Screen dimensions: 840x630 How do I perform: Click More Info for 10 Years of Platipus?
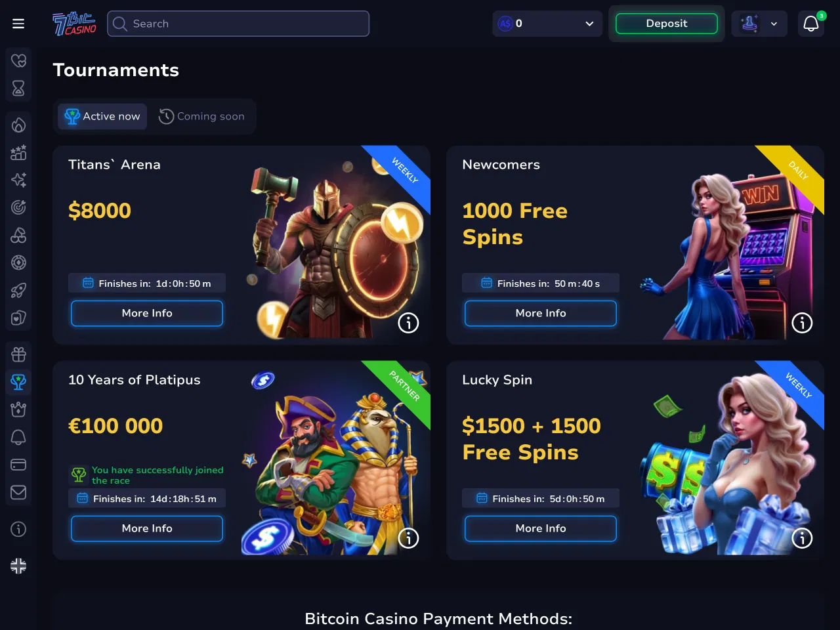[x=147, y=528]
